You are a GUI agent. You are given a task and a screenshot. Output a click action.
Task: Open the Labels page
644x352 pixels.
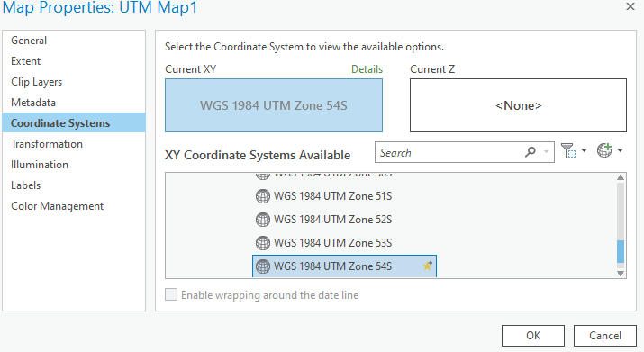74,185
